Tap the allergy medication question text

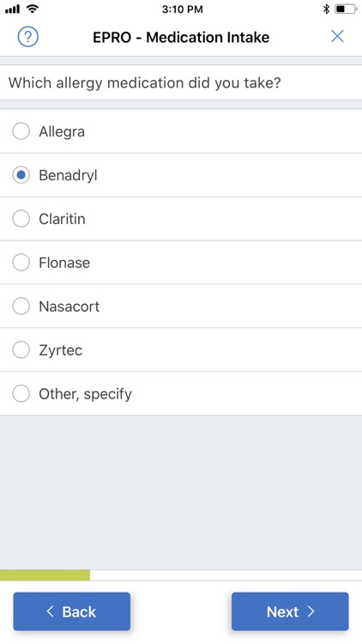144,83
